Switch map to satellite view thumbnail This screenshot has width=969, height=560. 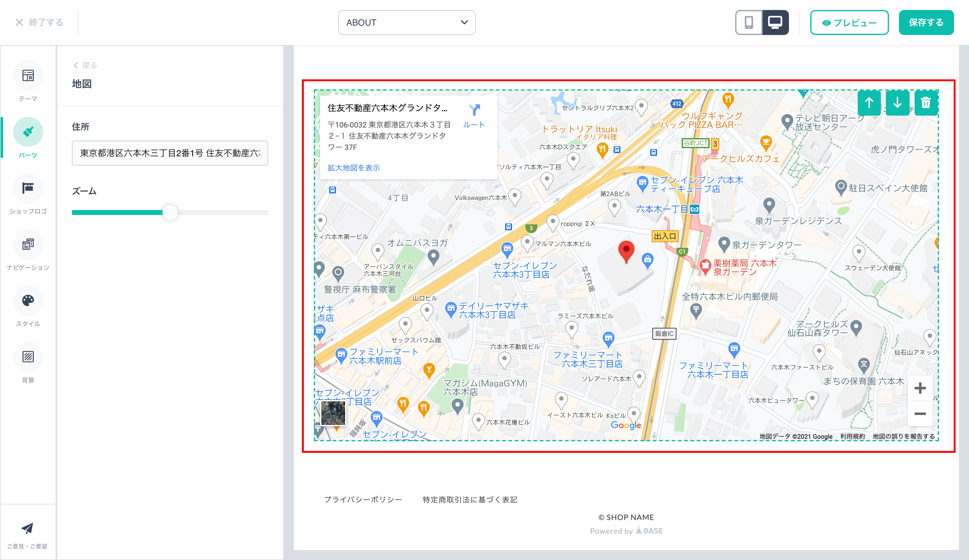(x=333, y=413)
